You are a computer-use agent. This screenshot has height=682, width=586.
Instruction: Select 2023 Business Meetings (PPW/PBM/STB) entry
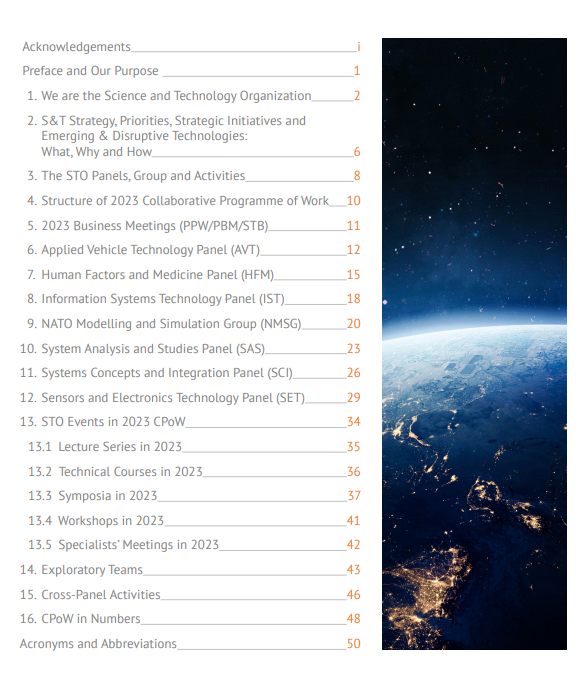(x=194, y=226)
